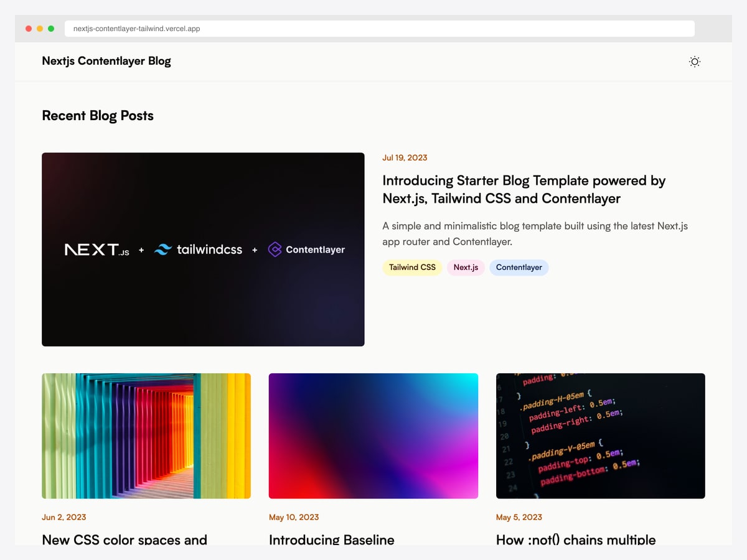Click the green maximize window dot

click(51, 29)
